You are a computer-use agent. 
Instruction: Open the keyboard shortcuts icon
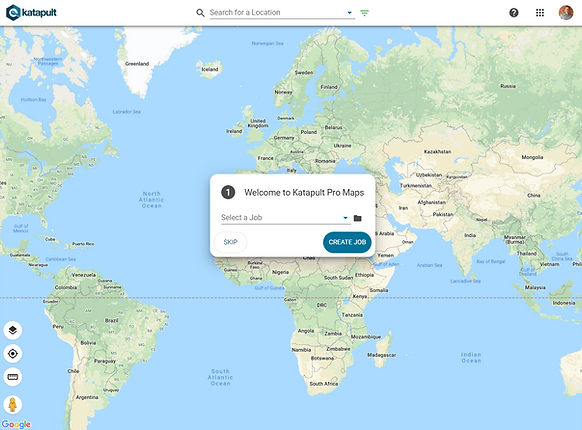click(x=13, y=377)
